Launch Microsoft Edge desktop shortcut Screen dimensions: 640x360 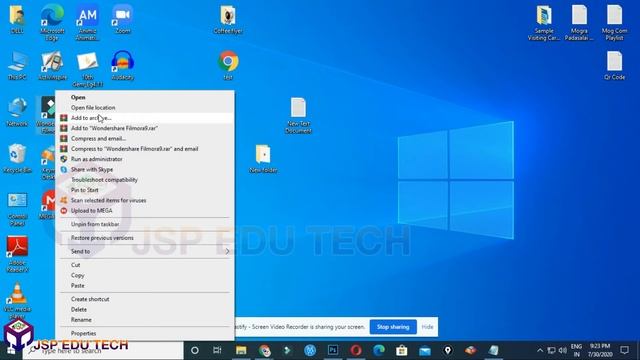(52, 22)
